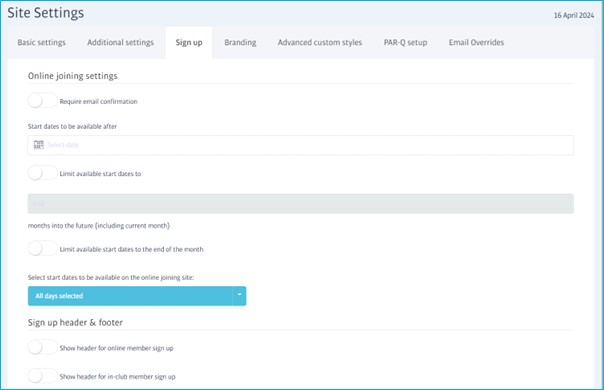Click the Sign up header & footer heading

[x=75, y=323]
